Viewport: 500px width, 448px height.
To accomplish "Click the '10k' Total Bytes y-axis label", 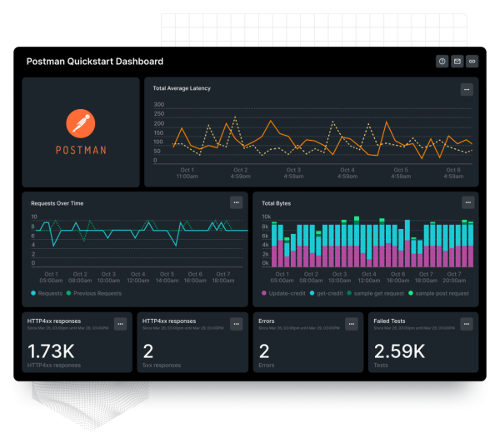I will coord(267,217).
